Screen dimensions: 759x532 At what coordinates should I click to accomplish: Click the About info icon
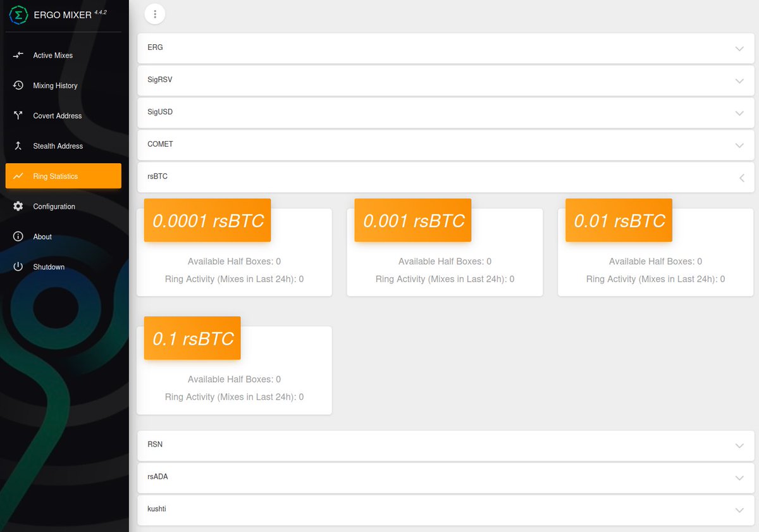click(18, 237)
